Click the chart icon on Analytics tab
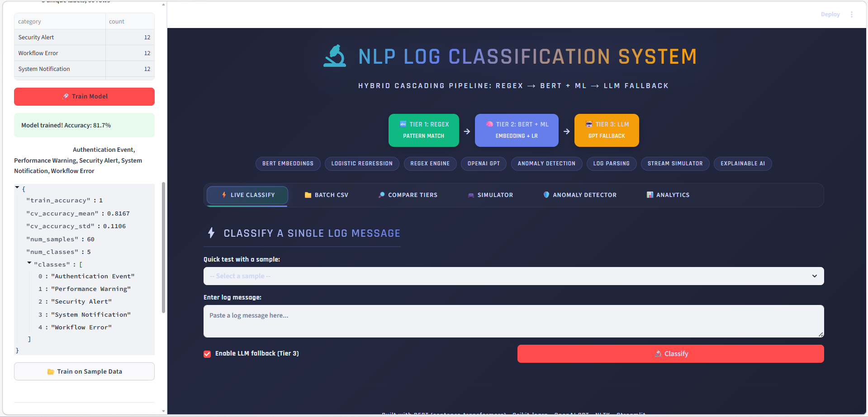This screenshot has width=868, height=417. coord(650,195)
